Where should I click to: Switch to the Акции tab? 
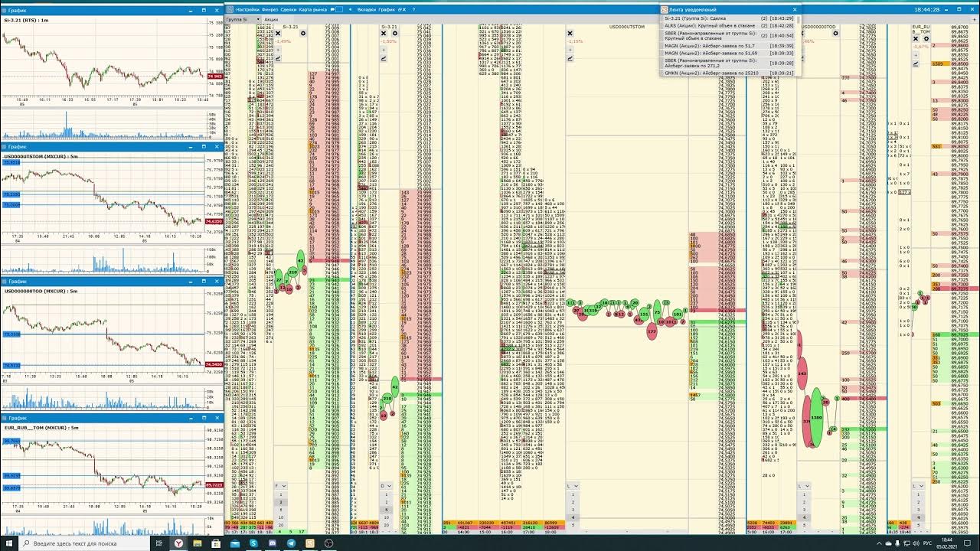(x=271, y=19)
